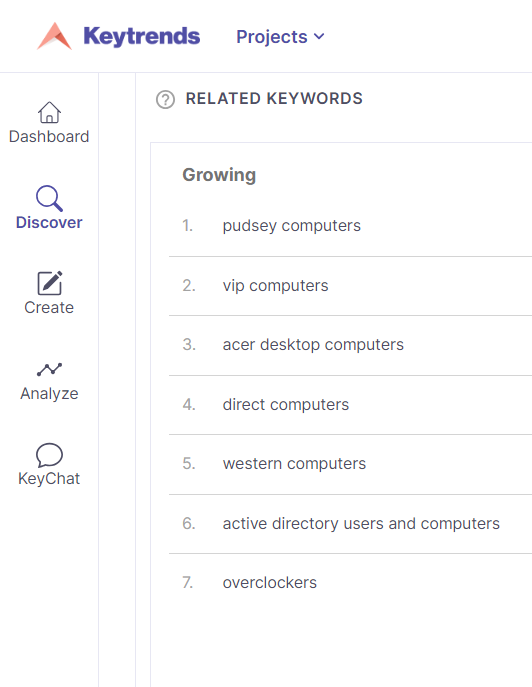The height and width of the screenshot is (687, 532).
Task: Open the Create pencil icon
Action: [50, 283]
